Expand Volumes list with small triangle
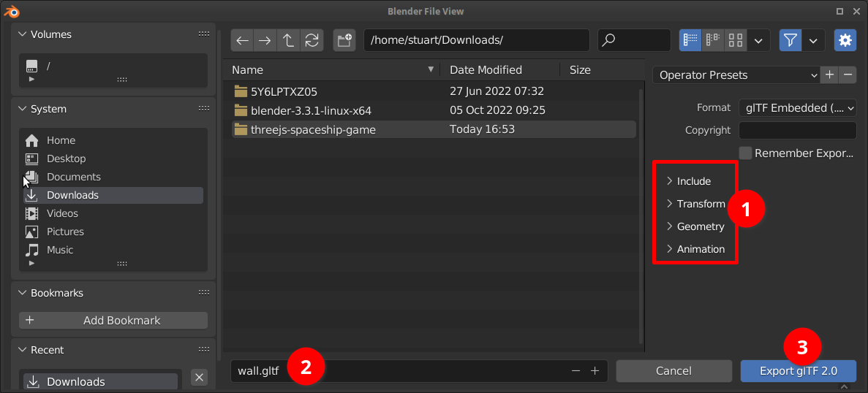 [x=31, y=79]
